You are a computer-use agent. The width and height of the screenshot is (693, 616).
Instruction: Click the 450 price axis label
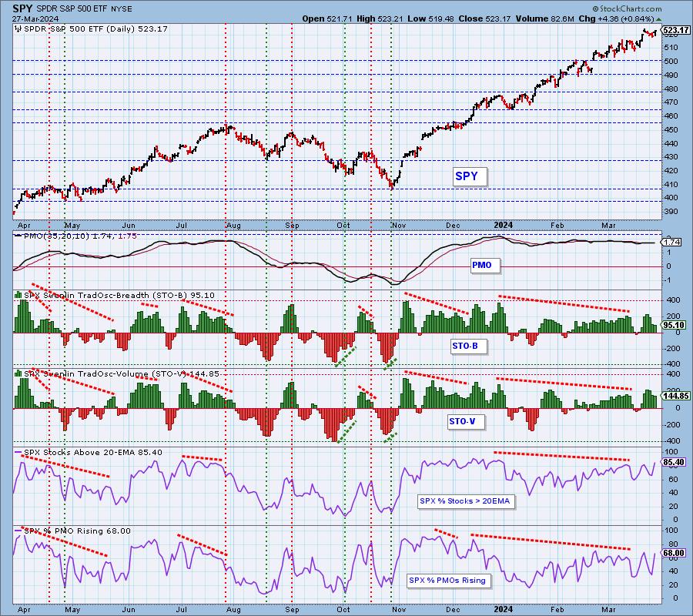tap(671, 130)
